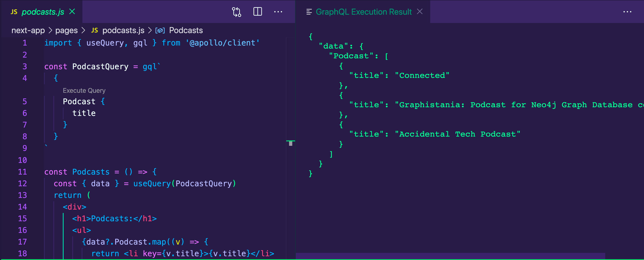Click the JS file icon in breadcrumb
This screenshot has width=644, height=260.
coord(94,30)
